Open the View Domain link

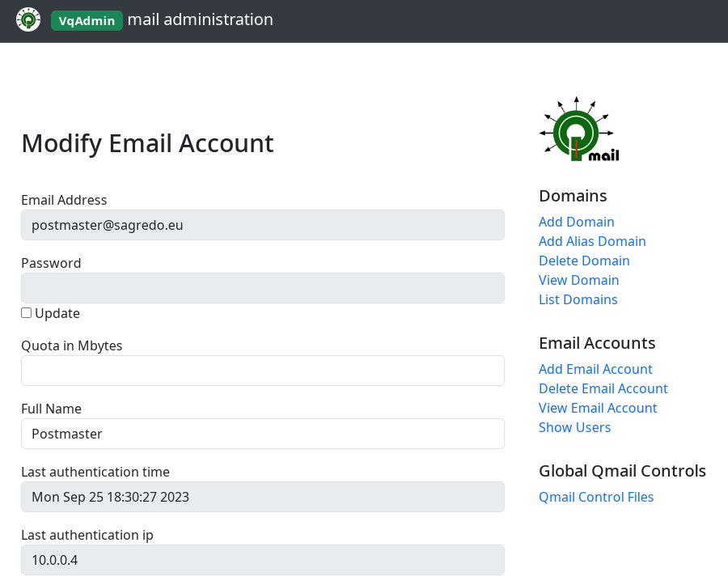coord(578,281)
